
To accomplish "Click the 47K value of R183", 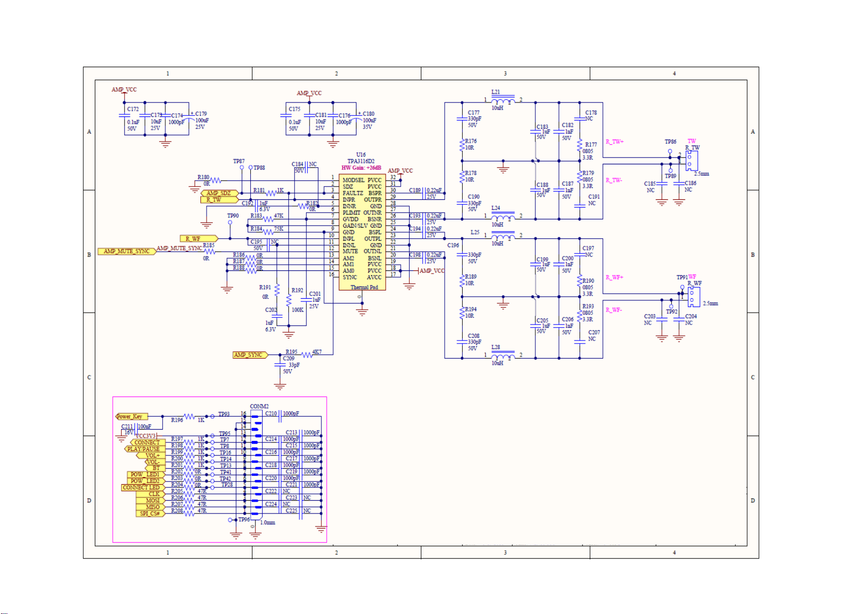I will tap(278, 216).
